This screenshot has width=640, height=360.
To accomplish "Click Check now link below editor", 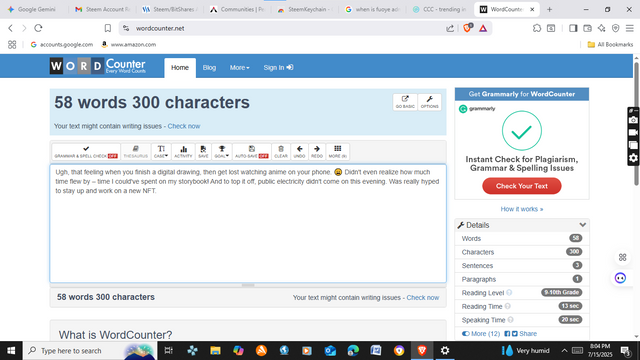I will [x=422, y=298].
